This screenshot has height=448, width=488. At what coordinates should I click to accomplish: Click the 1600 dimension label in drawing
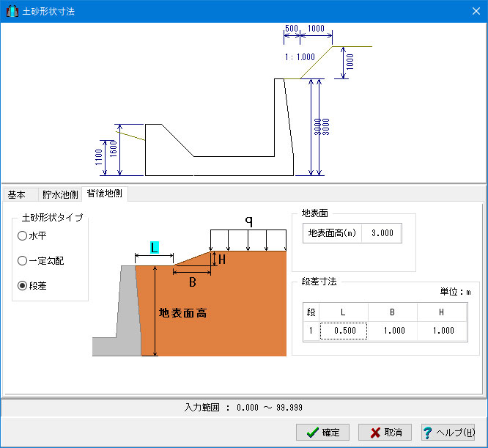114,149
